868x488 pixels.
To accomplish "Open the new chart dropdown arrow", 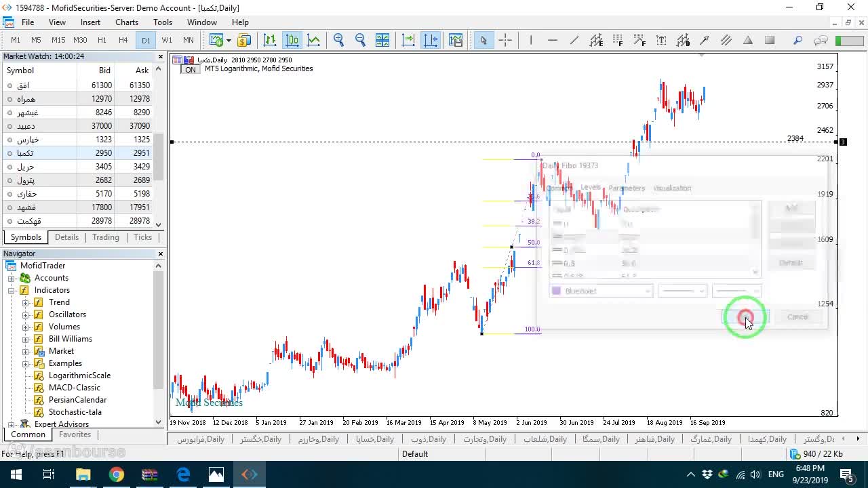I will [x=229, y=40].
